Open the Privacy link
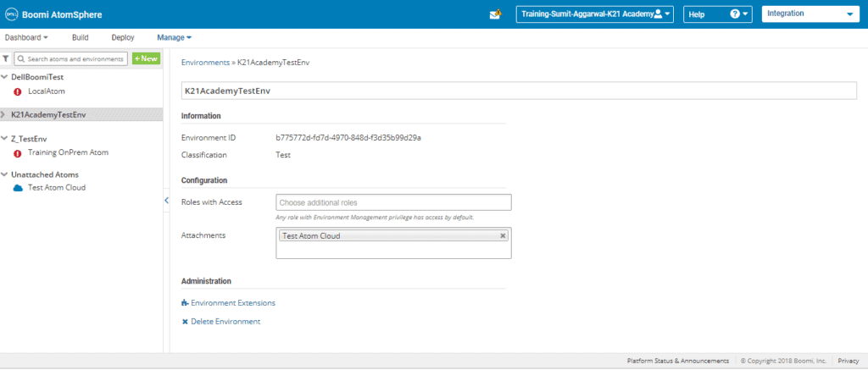This screenshot has height=370, width=868. tap(848, 361)
